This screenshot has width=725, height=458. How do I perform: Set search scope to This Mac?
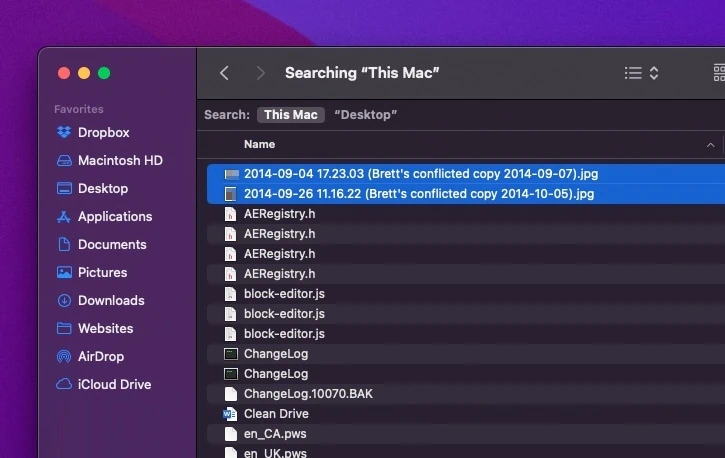coord(290,115)
